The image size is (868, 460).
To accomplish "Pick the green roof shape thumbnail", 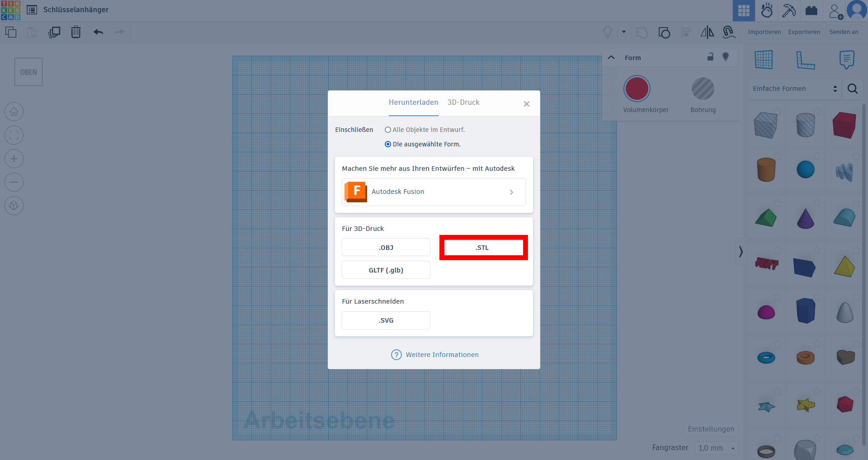I will point(766,218).
